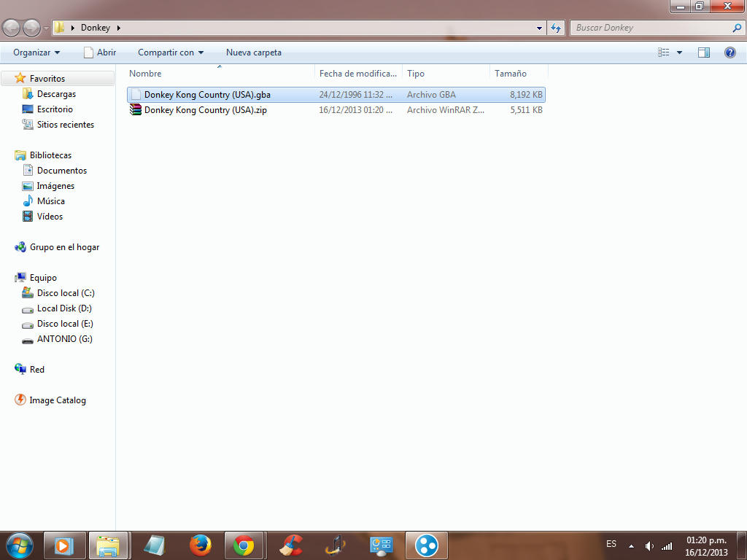
Task: Click the refresh button beside address bar
Action: coord(556,28)
